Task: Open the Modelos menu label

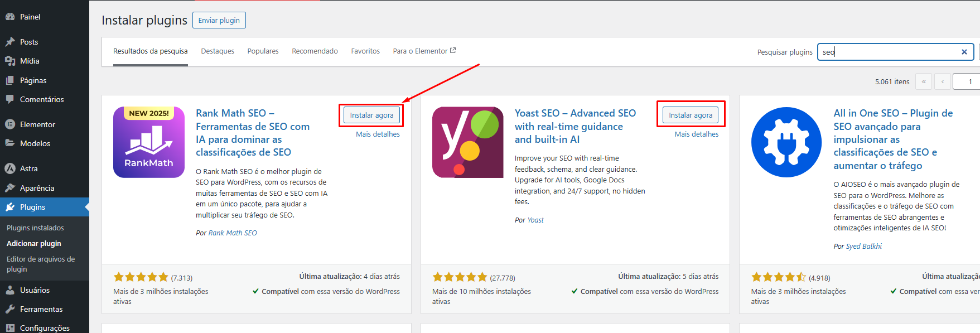Action: coord(35,143)
